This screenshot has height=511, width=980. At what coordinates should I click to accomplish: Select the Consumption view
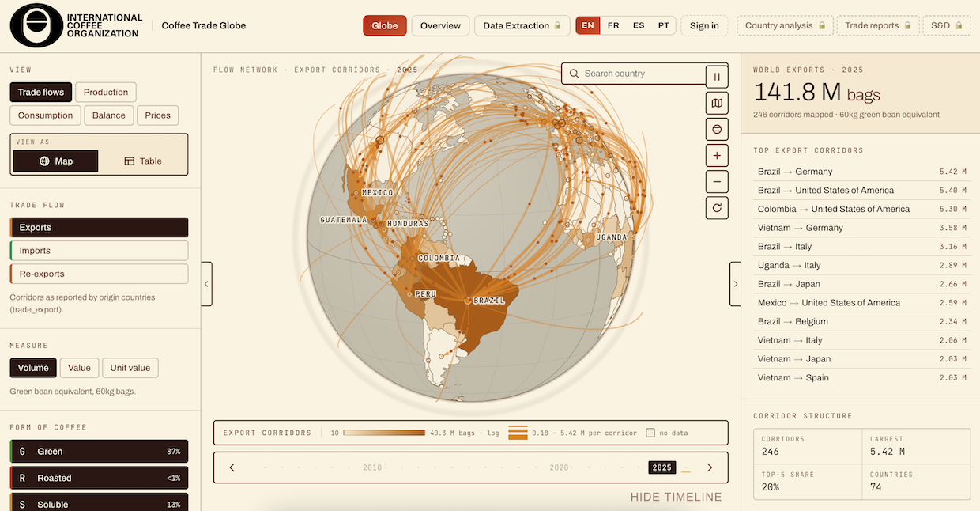click(x=46, y=115)
